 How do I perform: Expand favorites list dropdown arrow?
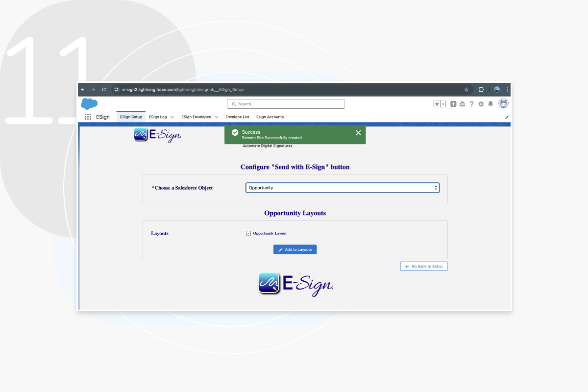pyautogui.click(x=443, y=104)
